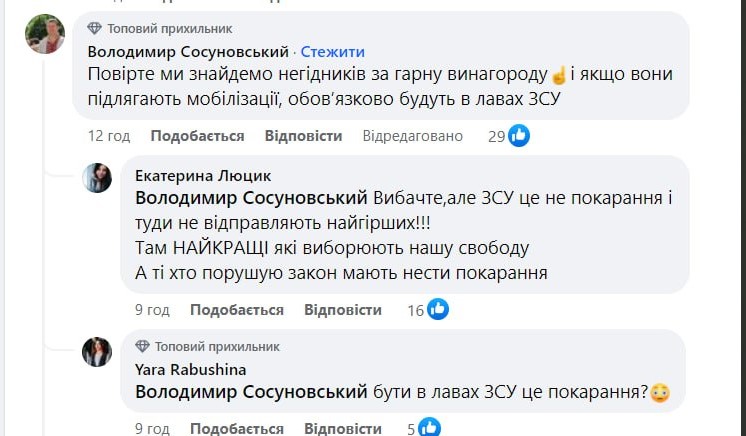Click mentioned name in Екатерина's reply
Screen dimensions: 746x436
[250, 197]
